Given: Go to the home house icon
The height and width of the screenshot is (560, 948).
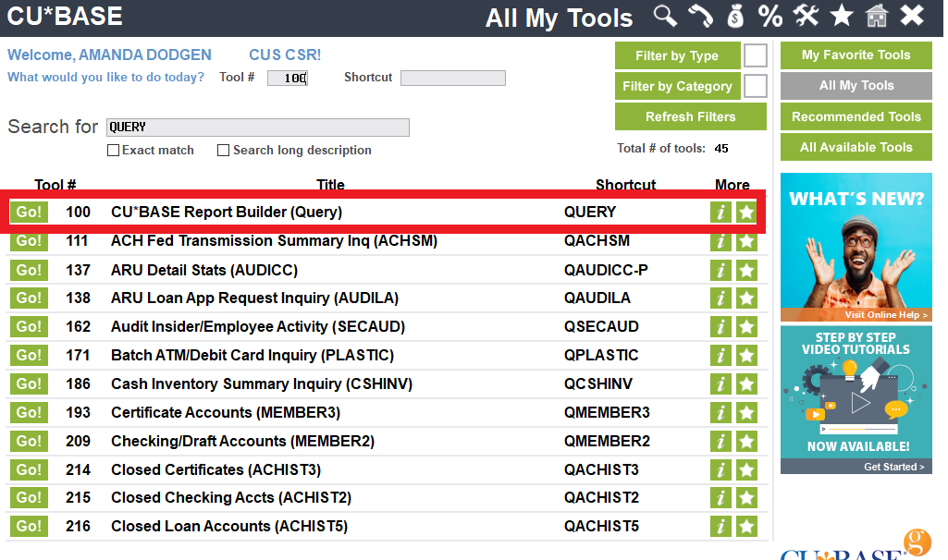Looking at the screenshot, I should point(877,16).
